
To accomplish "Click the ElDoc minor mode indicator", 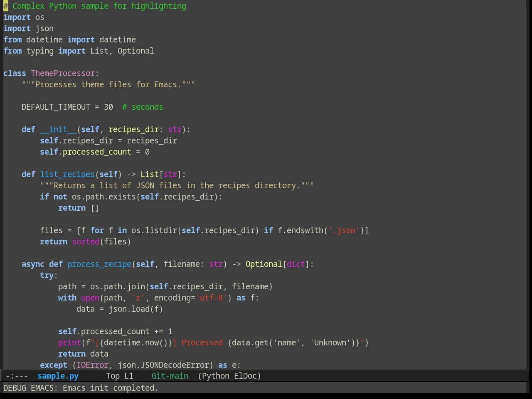I will (245, 376).
